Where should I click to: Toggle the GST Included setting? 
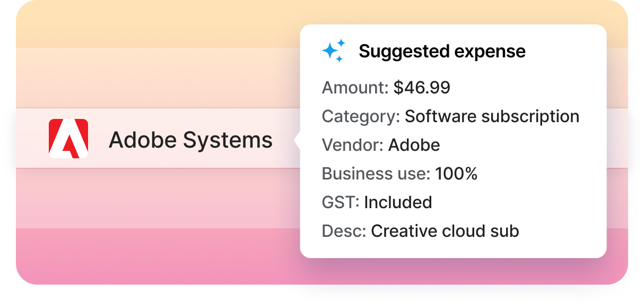point(399,202)
